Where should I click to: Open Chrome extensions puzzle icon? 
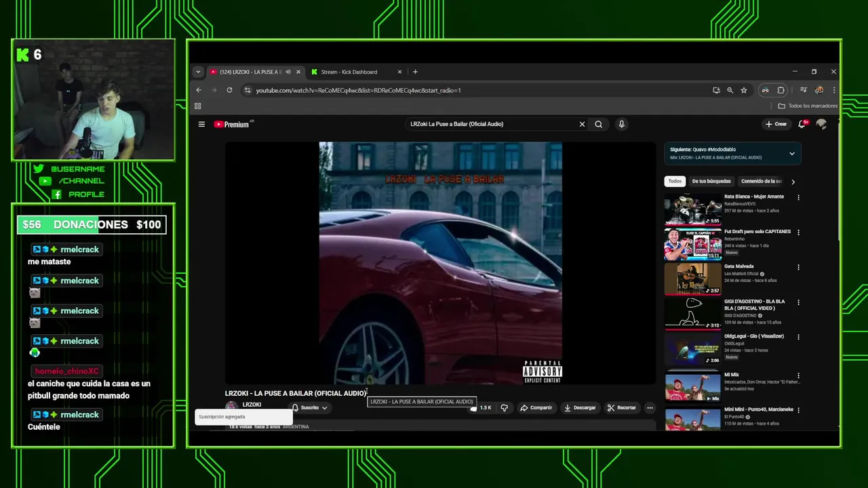click(x=781, y=90)
